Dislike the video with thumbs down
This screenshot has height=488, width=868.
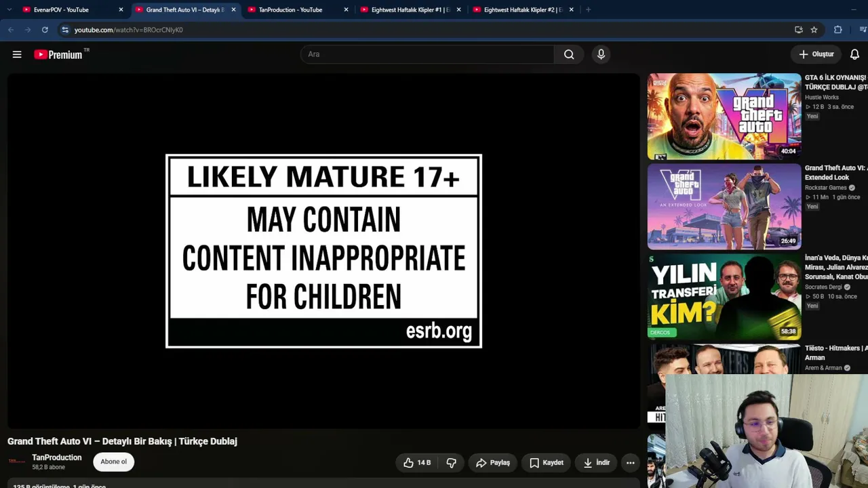point(452,463)
